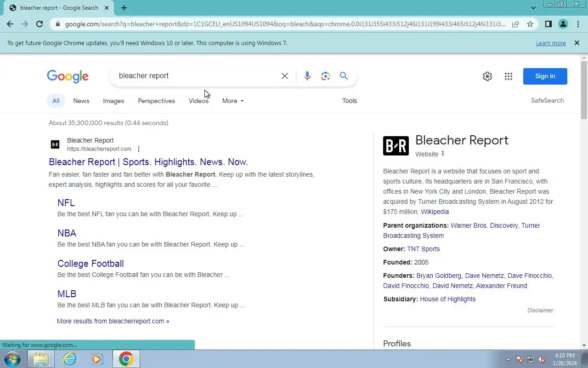Viewport: 588px width, 368px height.
Task: Open the NBA sitelink
Action: [67, 233]
